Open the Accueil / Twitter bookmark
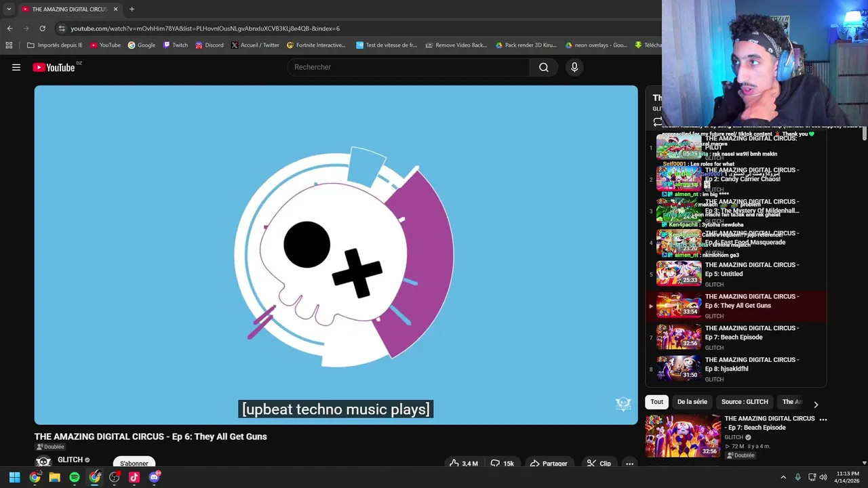Viewport: 868px width, 488px height. click(255, 45)
